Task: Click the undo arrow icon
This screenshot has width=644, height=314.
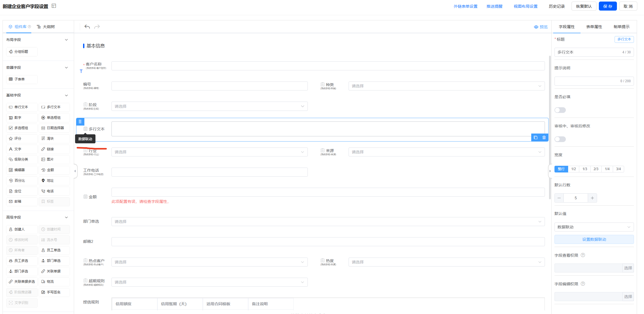Action: coord(87,27)
